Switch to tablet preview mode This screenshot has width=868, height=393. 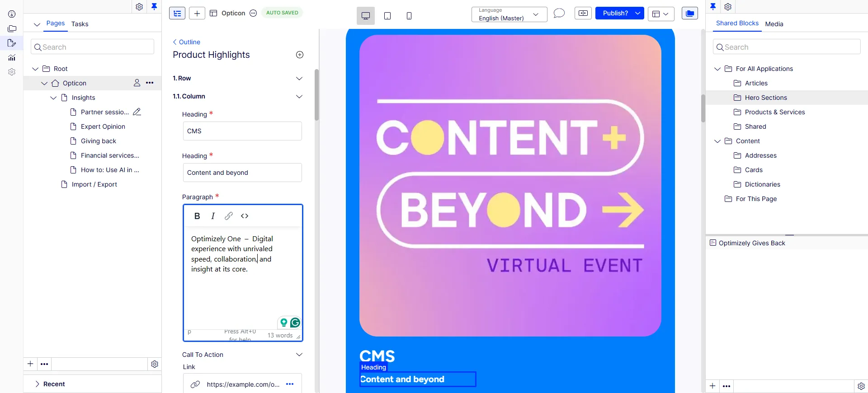coord(387,16)
